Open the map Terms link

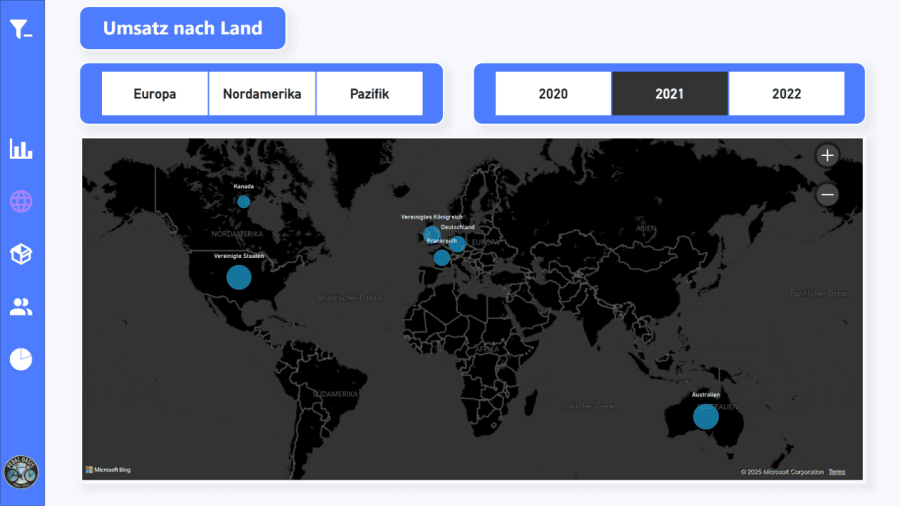[836, 472]
